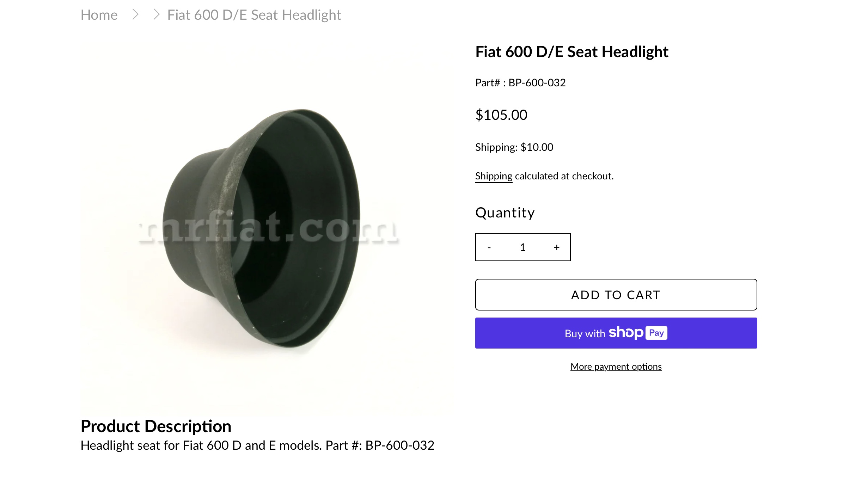Viewport: 868px width, 492px height.
Task: Add the headlight seat to cart
Action: tap(616, 295)
